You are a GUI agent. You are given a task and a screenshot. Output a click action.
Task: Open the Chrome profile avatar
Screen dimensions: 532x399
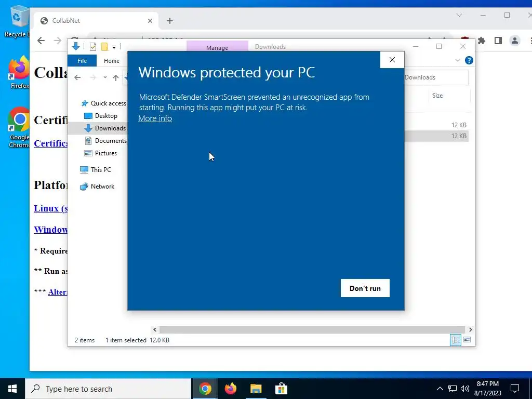click(515, 41)
